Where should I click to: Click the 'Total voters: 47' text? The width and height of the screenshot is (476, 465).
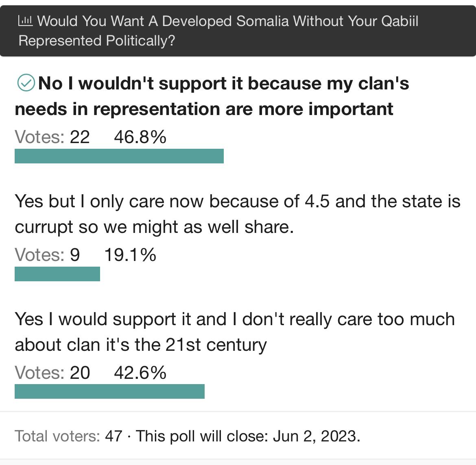tap(69, 436)
